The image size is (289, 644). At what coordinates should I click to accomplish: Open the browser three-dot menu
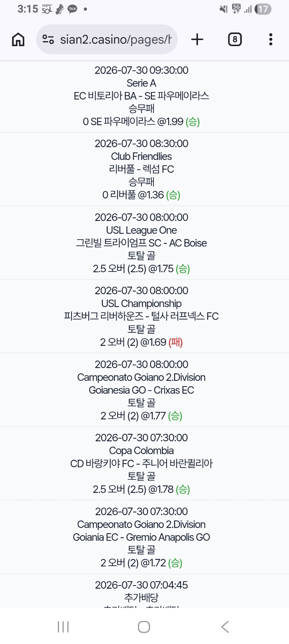pos(271,39)
